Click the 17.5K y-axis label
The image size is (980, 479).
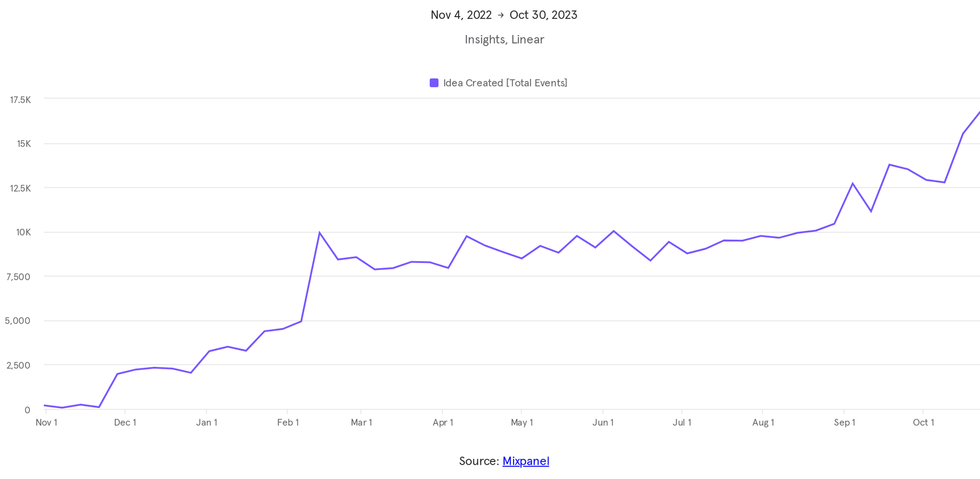coord(21,100)
